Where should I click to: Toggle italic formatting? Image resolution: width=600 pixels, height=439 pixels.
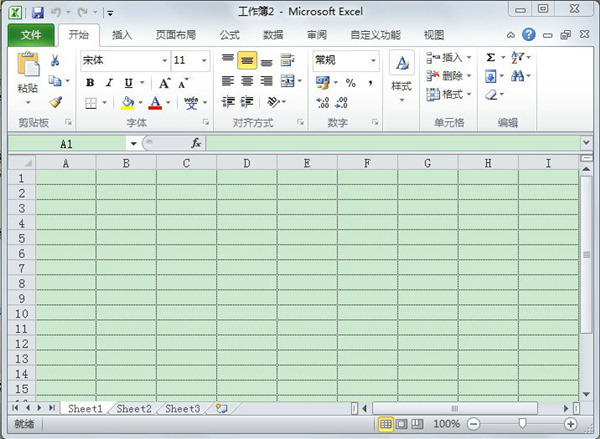point(108,83)
